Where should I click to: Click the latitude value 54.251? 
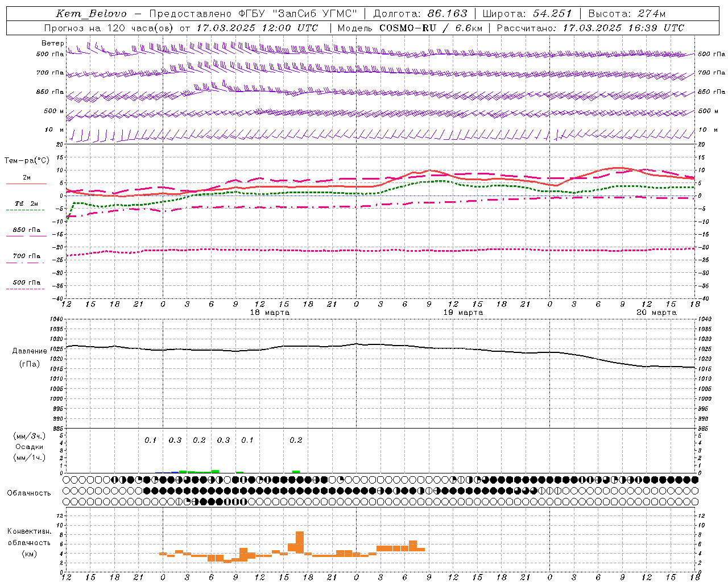pos(552,14)
